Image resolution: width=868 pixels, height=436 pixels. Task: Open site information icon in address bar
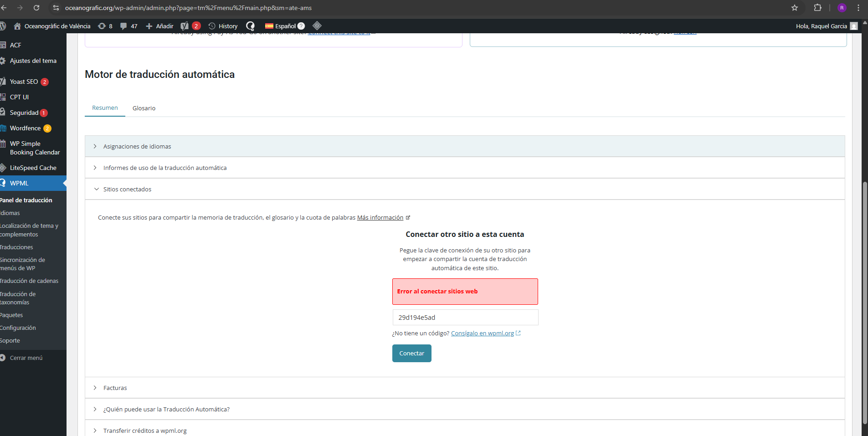tap(56, 8)
